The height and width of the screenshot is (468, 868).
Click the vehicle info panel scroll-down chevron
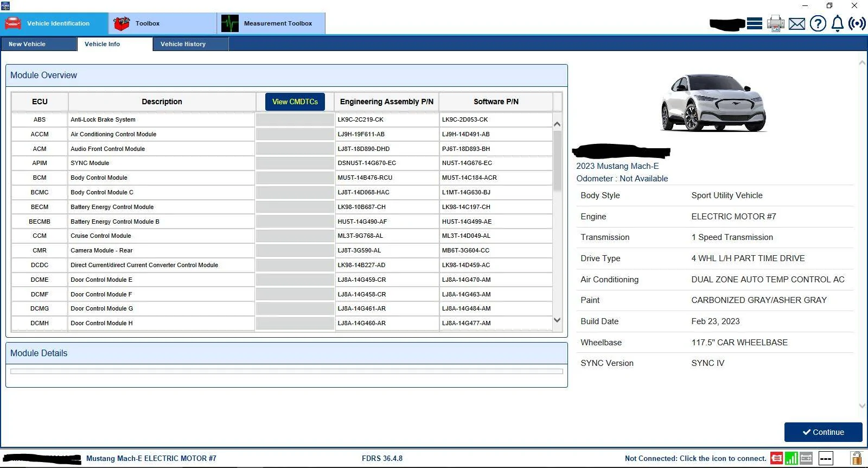point(862,406)
